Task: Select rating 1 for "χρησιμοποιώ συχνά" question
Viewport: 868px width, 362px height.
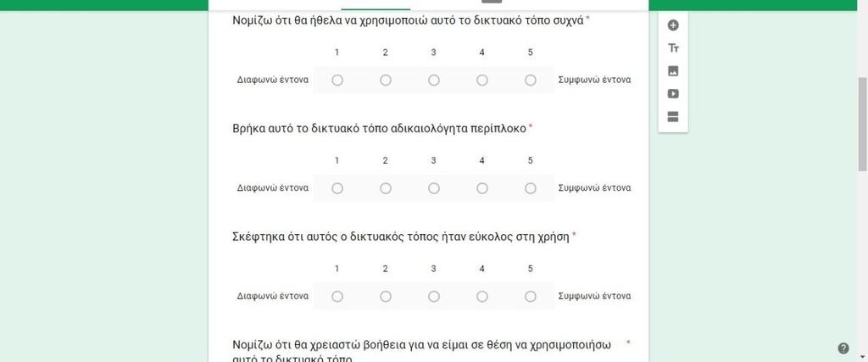Action: 337,81
